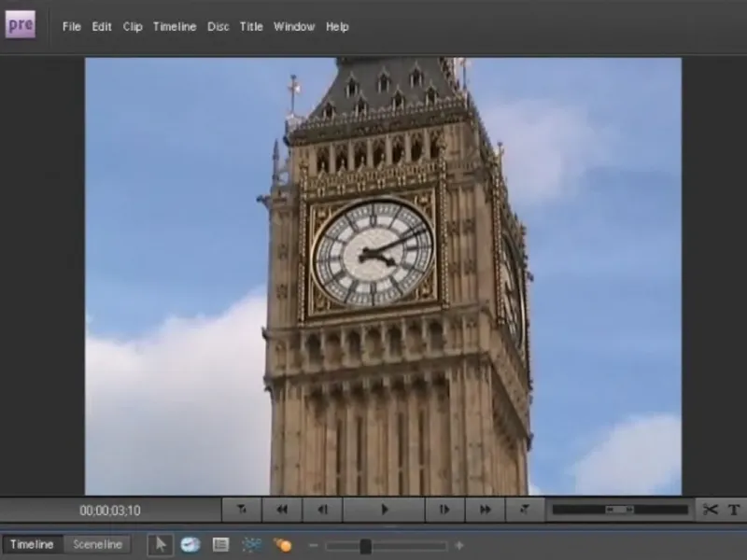Click the Premiere Elements 'pre' logo
Viewport: 747px width, 560px height.
[x=21, y=24]
